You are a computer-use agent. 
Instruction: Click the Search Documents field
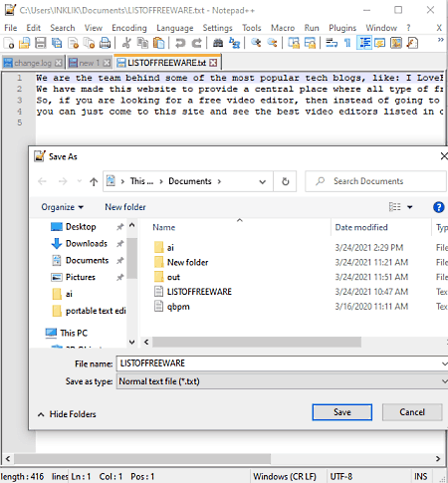376,181
